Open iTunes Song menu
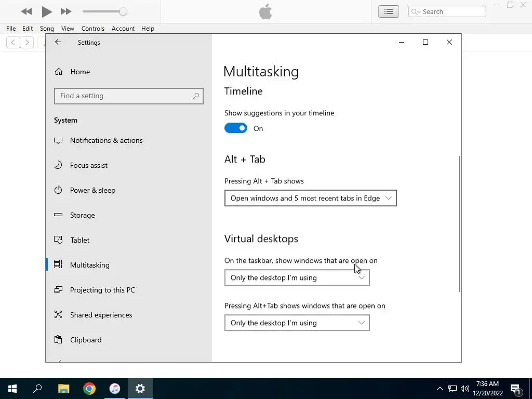 click(x=47, y=29)
